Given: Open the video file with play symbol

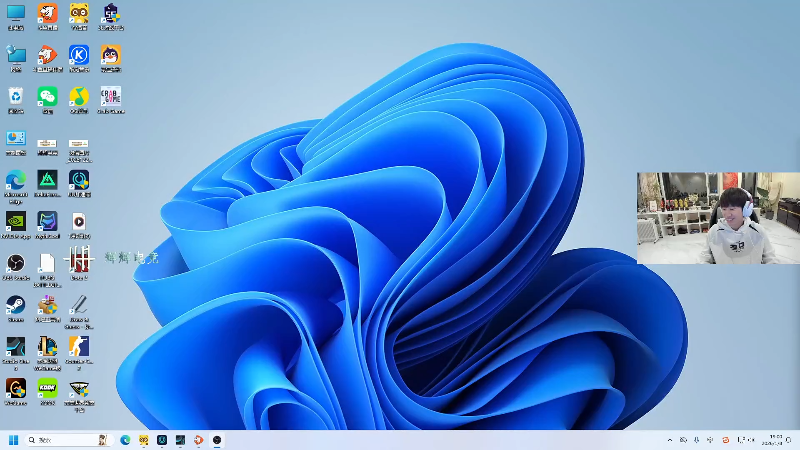Looking at the screenshot, I should click(79, 226).
